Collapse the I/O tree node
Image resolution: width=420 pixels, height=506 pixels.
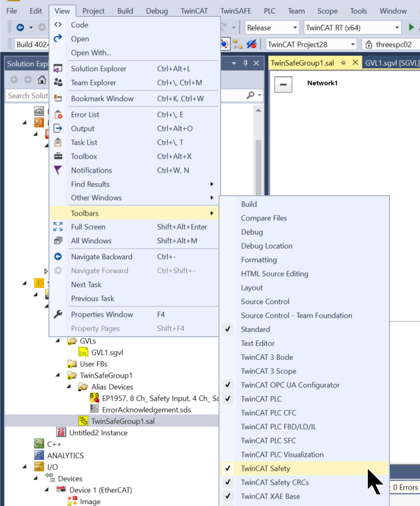click(25, 466)
